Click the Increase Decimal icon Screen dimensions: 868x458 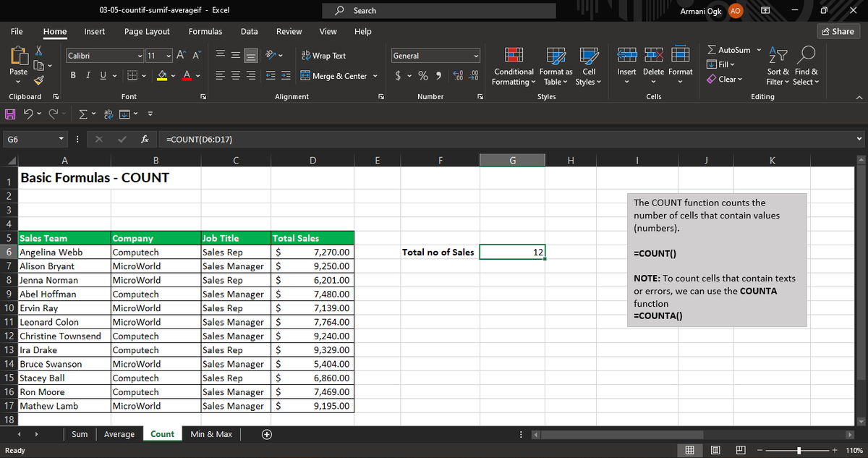[x=459, y=76]
